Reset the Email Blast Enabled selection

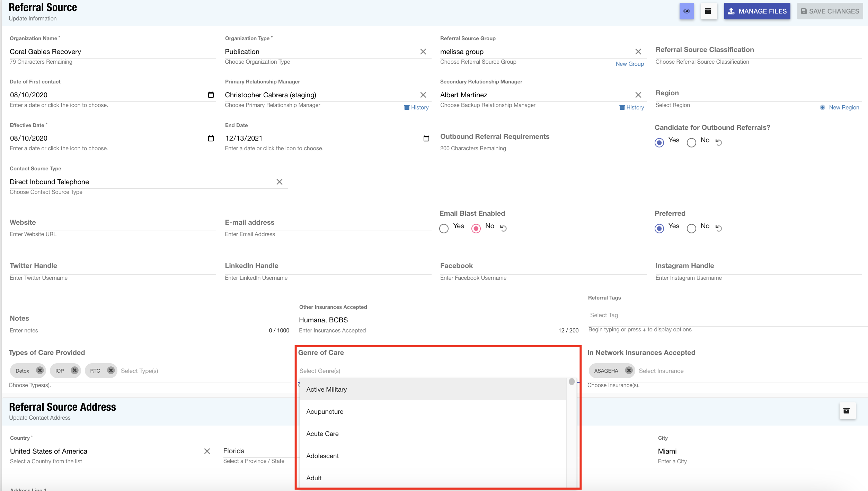pos(504,228)
